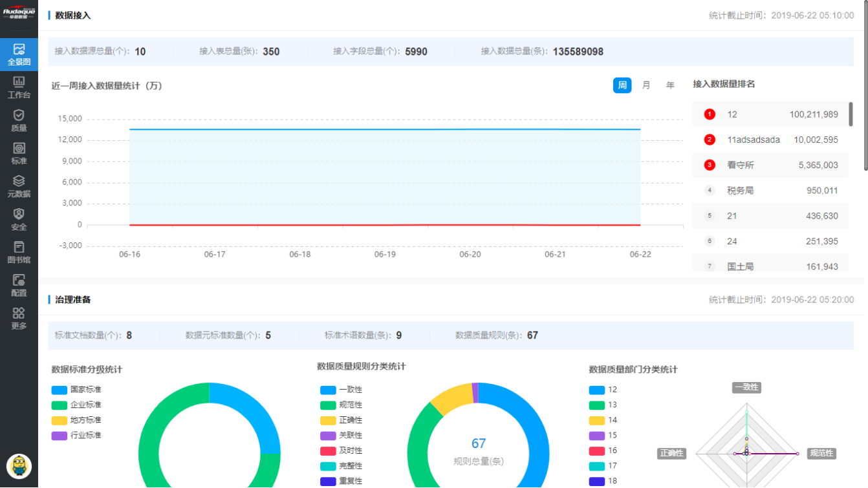Click rank 1 red badge for source 12
Screen dimensions: 868x488
coord(710,114)
